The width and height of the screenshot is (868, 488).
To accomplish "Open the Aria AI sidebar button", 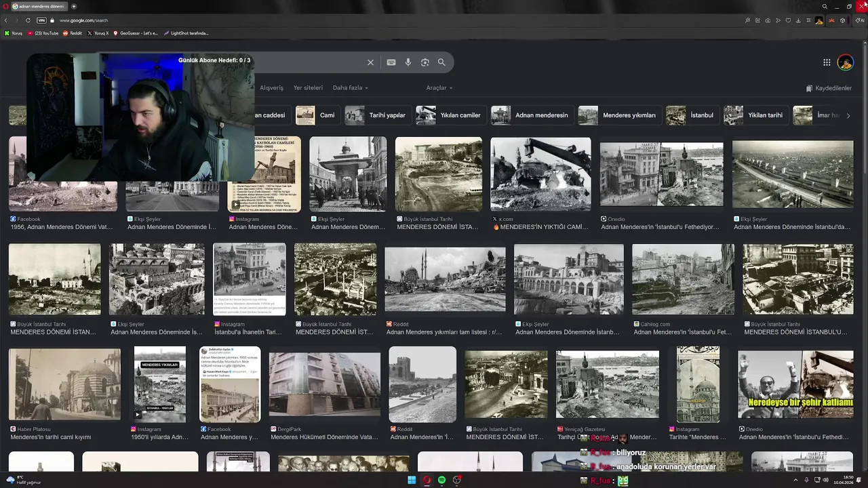I will pos(861,20).
